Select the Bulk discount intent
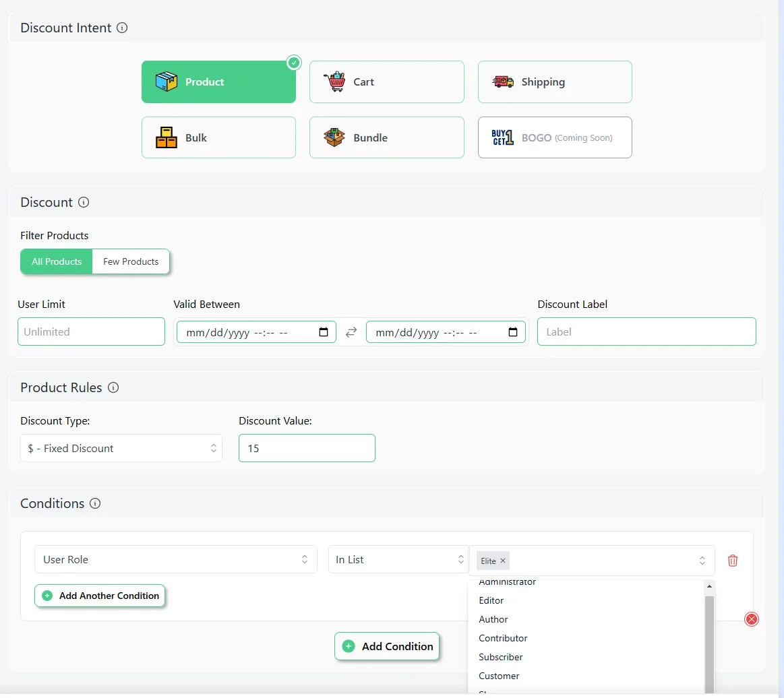The image size is (784, 698). pyautogui.click(x=218, y=137)
